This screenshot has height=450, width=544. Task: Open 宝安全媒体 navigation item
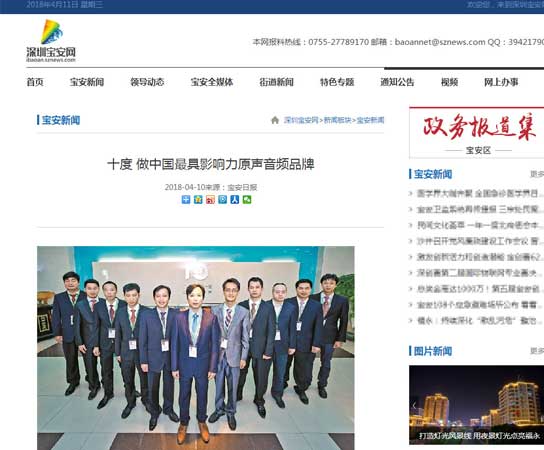tap(212, 82)
